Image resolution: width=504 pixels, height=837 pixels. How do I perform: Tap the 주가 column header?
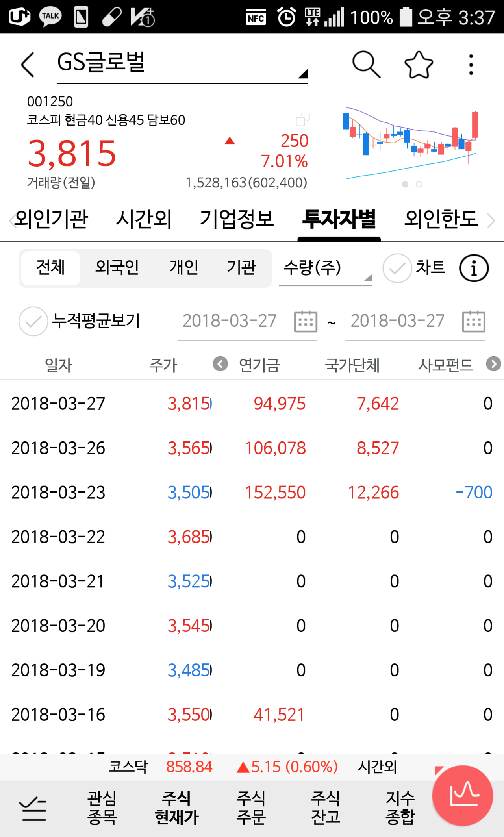coord(163,365)
